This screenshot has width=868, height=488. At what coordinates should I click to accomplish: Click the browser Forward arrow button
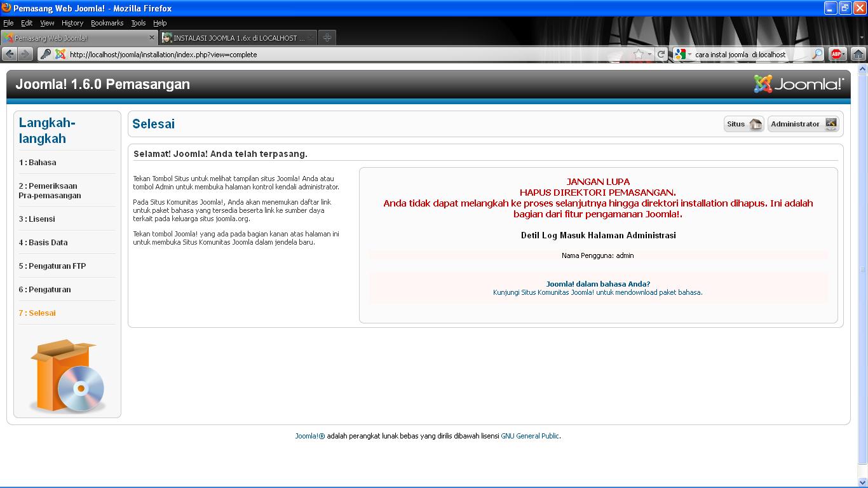pos(25,55)
